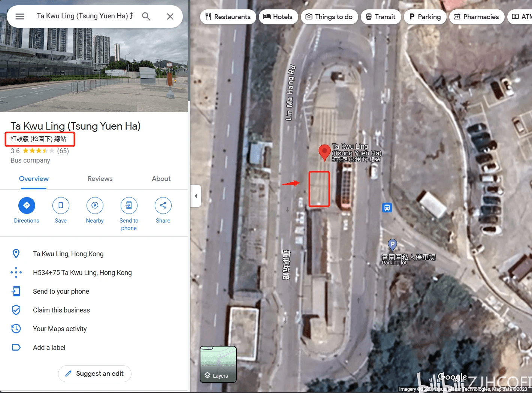Click Suggest an edit button
The height and width of the screenshot is (393, 532).
coord(95,374)
